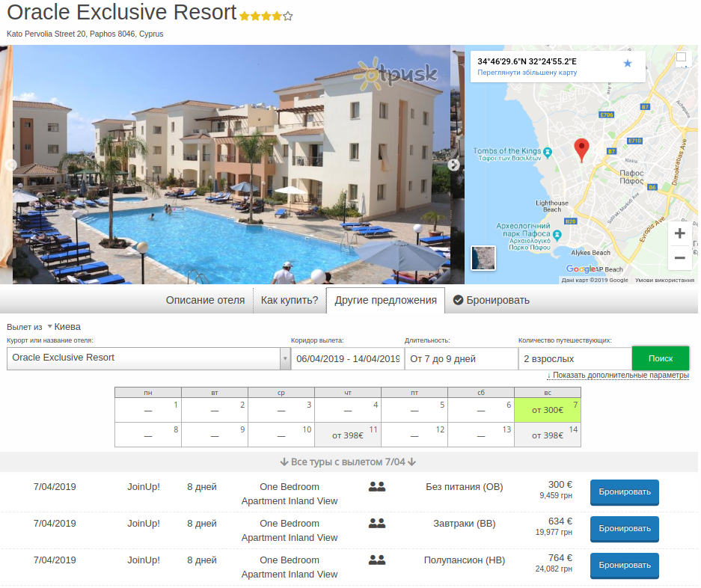Expand 'Показать дополнительные параметры' link
The width and height of the screenshot is (701, 588).
point(618,375)
